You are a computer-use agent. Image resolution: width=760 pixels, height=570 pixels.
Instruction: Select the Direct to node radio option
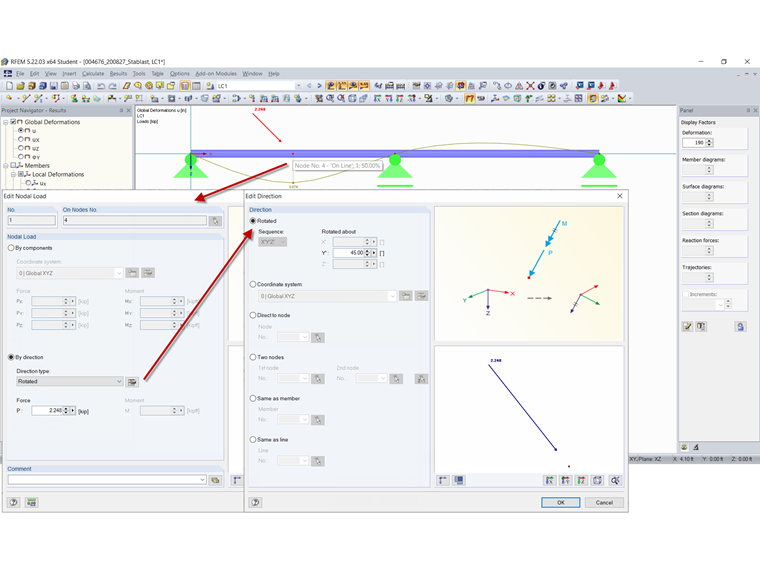(253, 315)
